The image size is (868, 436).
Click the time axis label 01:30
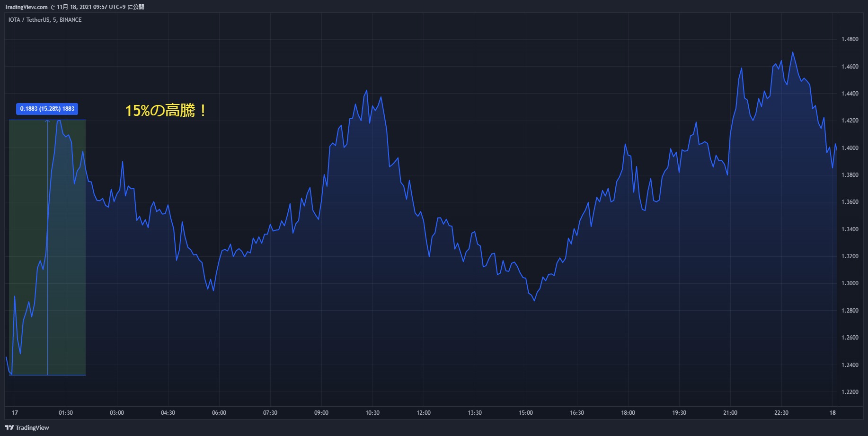click(x=66, y=413)
